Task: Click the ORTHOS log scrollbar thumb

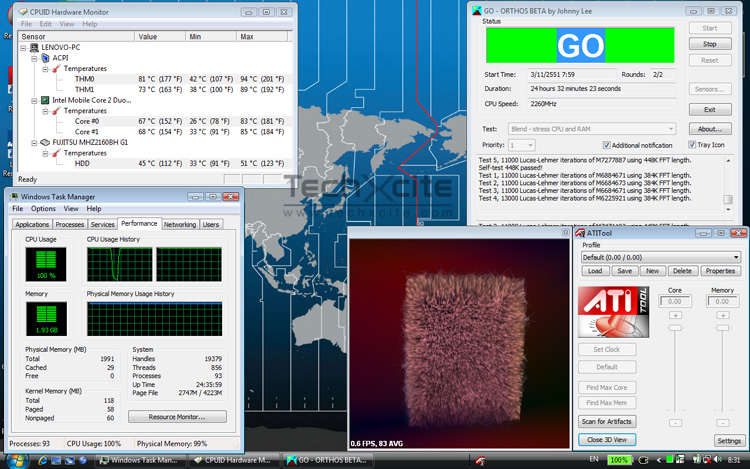Action: pyautogui.click(x=728, y=199)
